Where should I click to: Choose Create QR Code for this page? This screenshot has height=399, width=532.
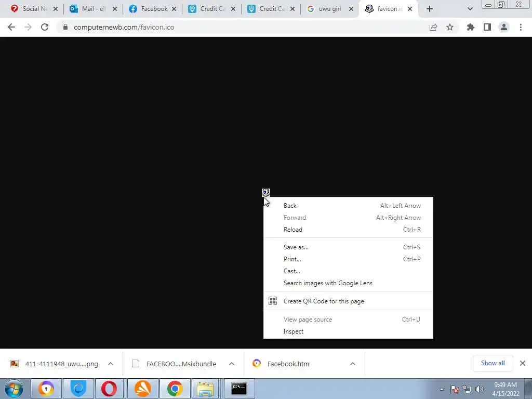348,301
